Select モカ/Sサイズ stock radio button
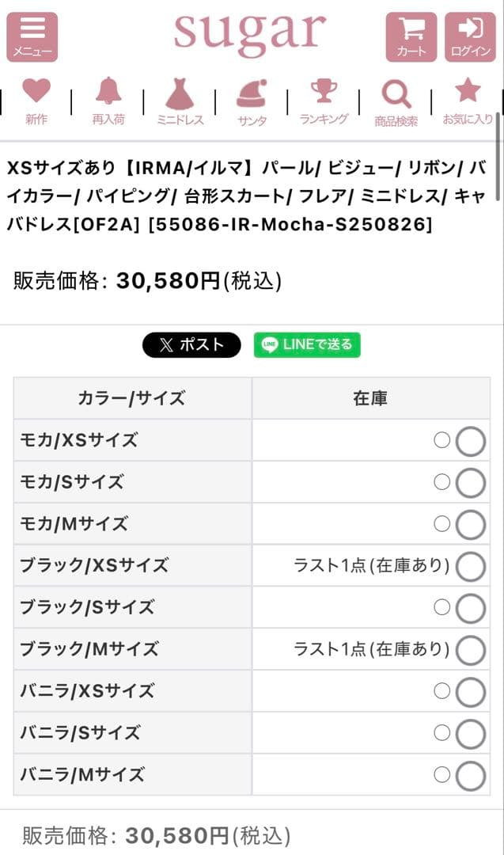 [470, 482]
